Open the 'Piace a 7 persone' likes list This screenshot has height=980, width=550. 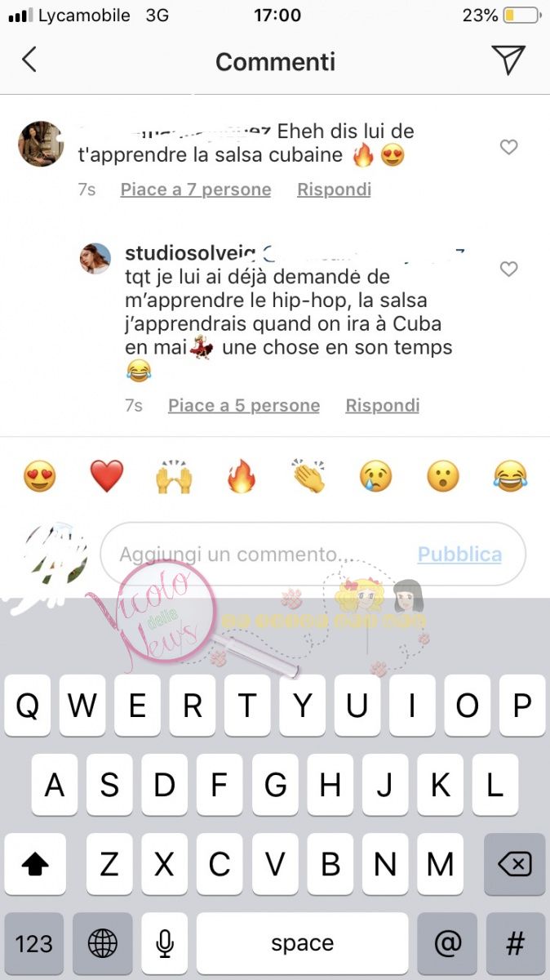click(196, 189)
